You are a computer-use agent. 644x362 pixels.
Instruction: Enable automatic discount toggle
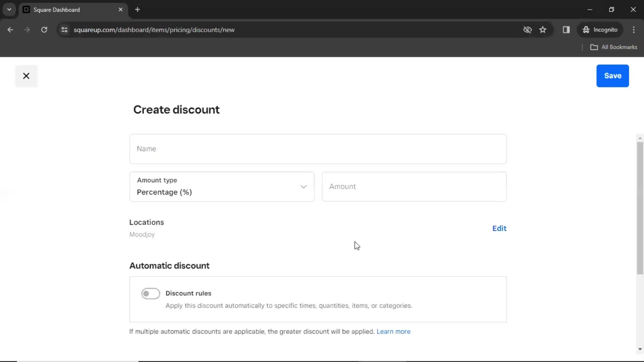pos(150,293)
